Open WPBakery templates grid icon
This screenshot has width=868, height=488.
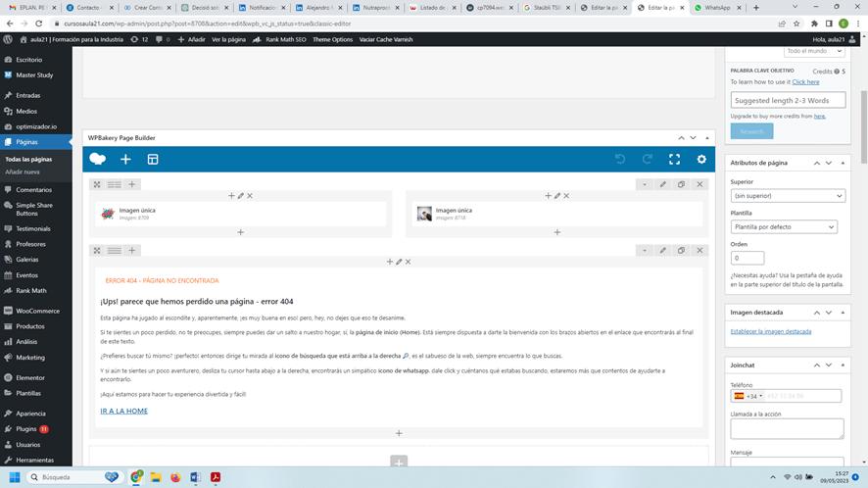tap(153, 160)
